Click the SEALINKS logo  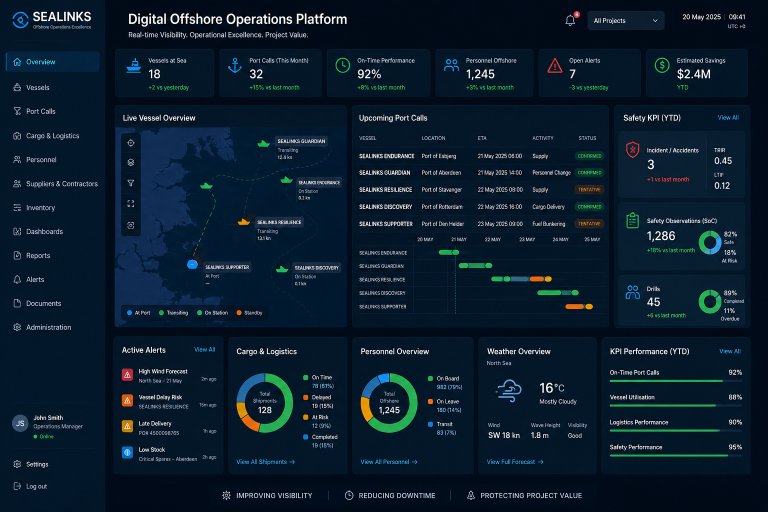coord(51,20)
